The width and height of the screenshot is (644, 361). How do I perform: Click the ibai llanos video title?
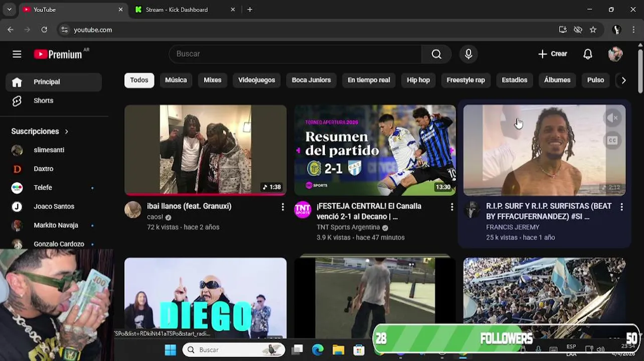click(189, 206)
